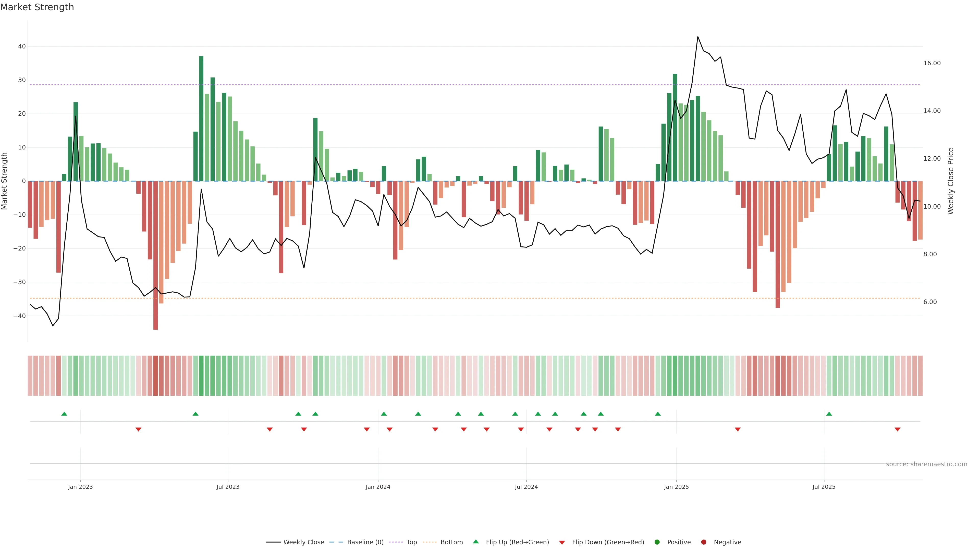Screen dimensions: 980x551
Task: Click flip-up triangle just after Jul 2025
Action: tap(829, 414)
